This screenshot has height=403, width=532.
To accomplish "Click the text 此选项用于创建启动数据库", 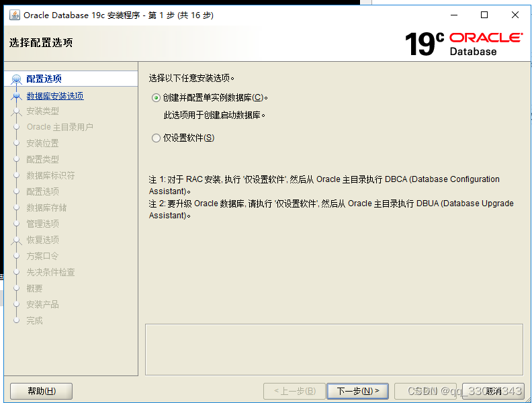I will (x=214, y=116).
